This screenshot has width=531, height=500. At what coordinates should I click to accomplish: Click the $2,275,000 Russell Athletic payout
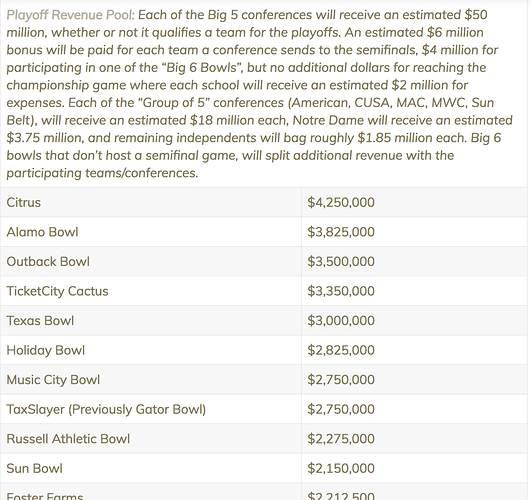click(x=341, y=439)
